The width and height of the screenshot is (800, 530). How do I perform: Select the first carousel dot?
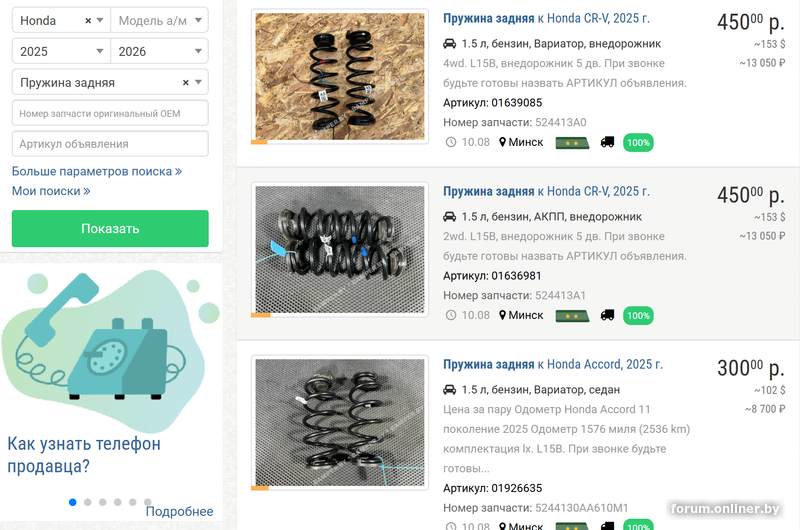(72, 502)
